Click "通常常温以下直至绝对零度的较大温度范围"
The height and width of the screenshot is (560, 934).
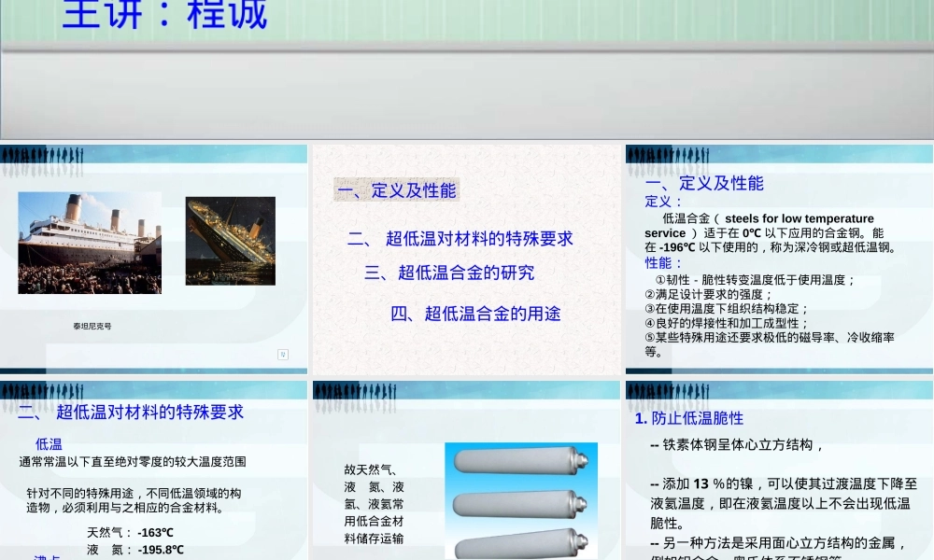(133, 462)
